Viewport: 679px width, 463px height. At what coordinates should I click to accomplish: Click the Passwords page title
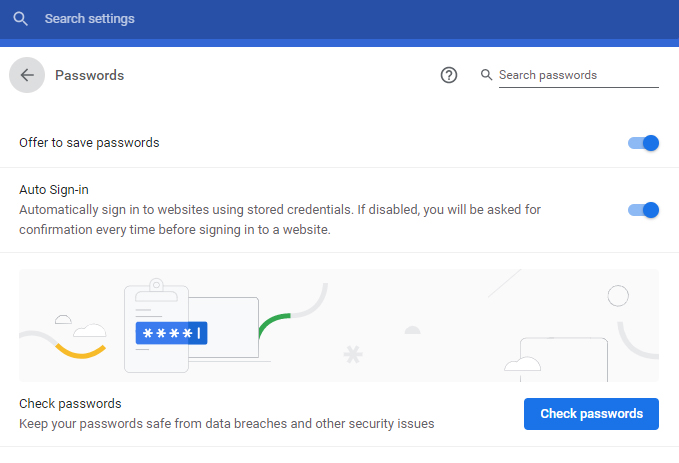(x=90, y=75)
